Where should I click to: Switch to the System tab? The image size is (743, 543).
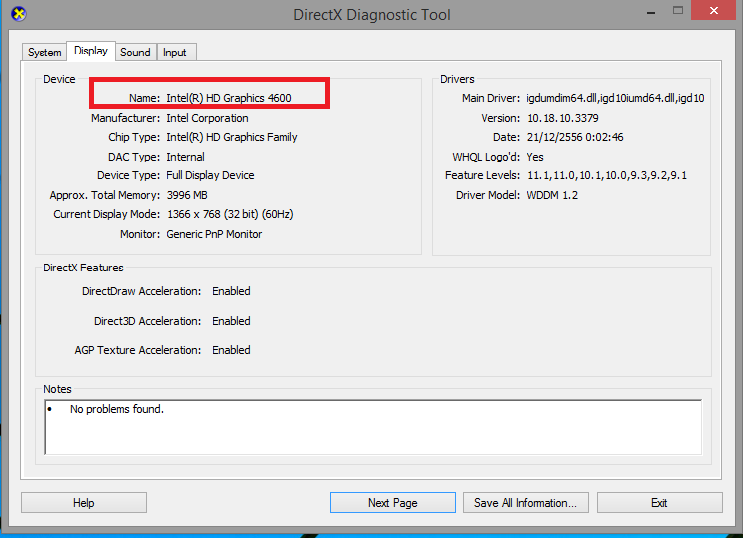(x=45, y=52)
